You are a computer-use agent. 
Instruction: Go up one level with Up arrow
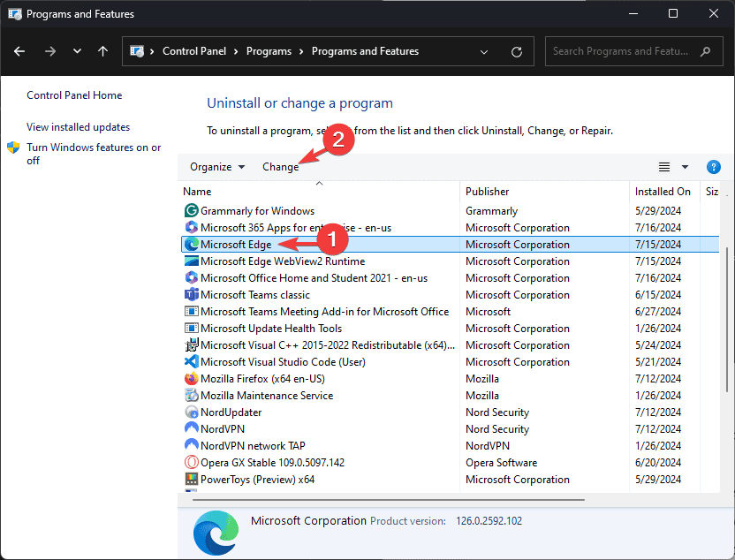tap(102, 51)
